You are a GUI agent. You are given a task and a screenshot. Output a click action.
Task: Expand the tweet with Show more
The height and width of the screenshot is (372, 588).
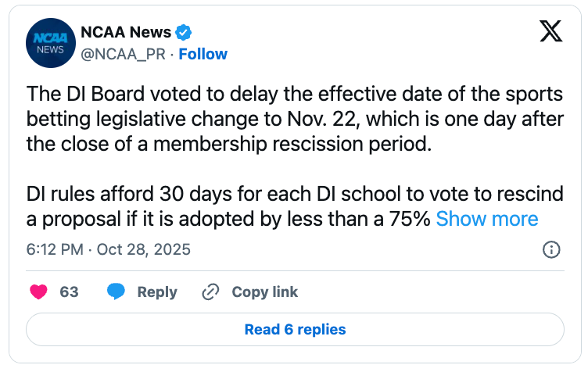tap(486, 219)
